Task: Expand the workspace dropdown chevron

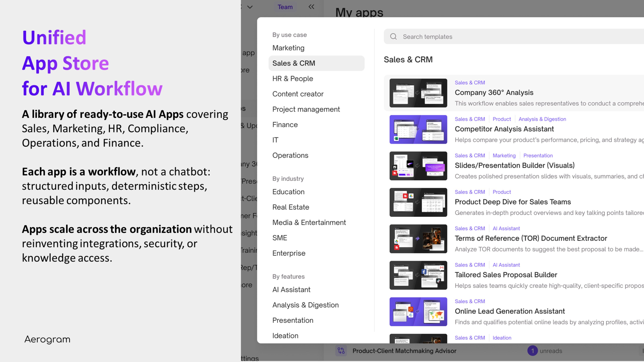Action: 250,7
